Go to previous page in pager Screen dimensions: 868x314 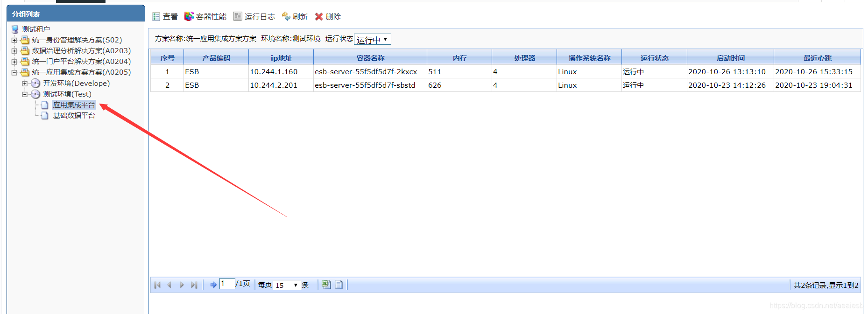pos(169,285)
